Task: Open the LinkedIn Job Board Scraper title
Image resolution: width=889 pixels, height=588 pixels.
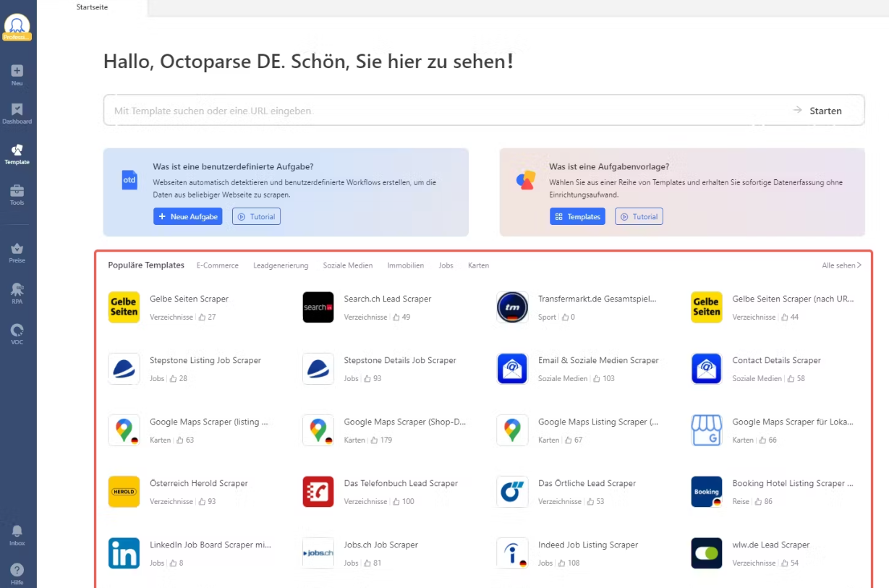Action: [210, 545]
